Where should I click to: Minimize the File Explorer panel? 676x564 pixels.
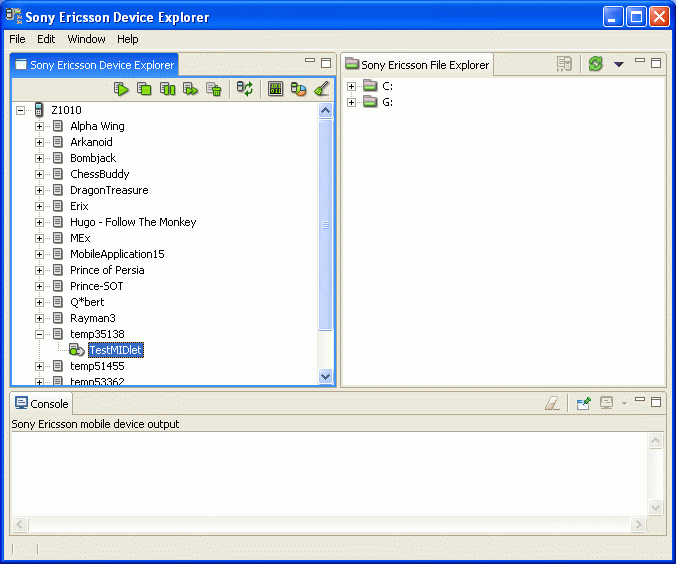pyautogui.click(x=640, y=60)
